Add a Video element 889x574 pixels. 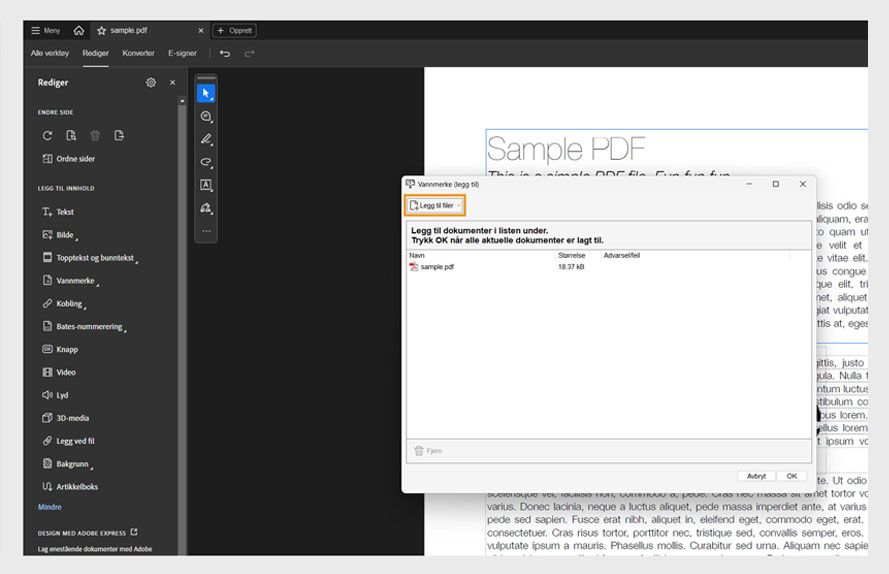pos(59,372)
